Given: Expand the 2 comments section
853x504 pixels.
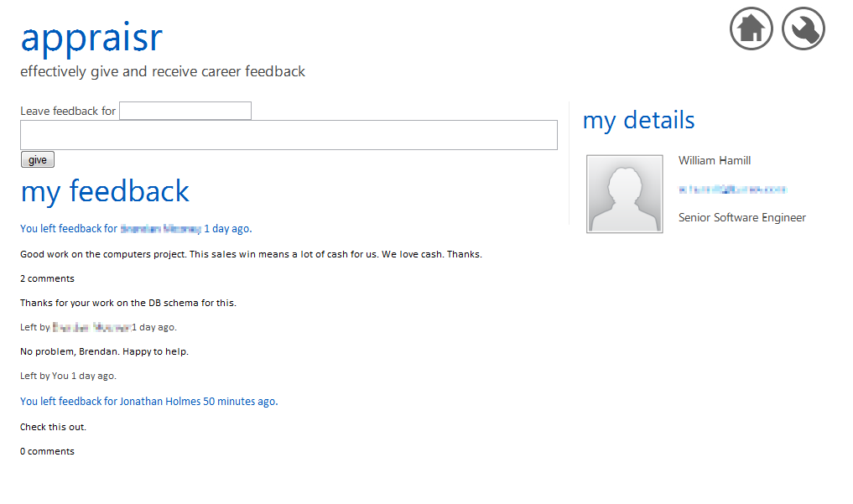Looking at the screenshot, I should point(47,278).
